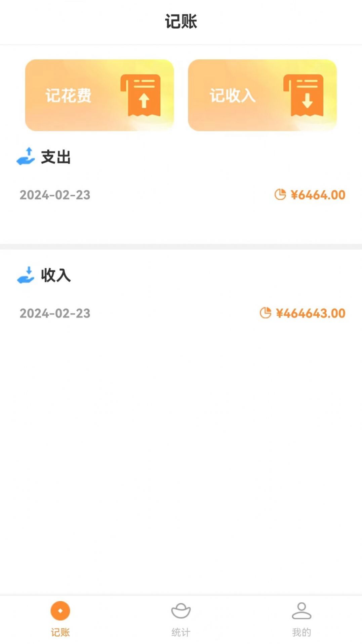Click the 收入 hand-with-down-arrow icon
The width and height of the screenshot is (362, 644).
26,275
